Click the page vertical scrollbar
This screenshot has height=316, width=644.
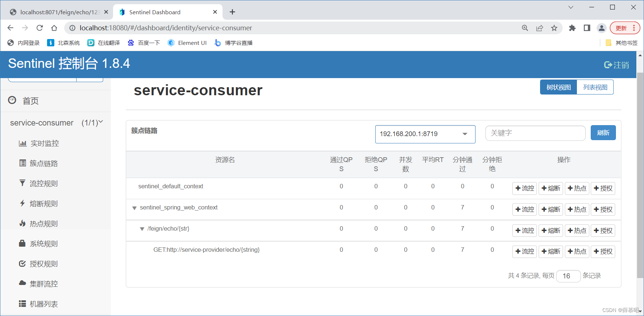(x=640, y=175)
